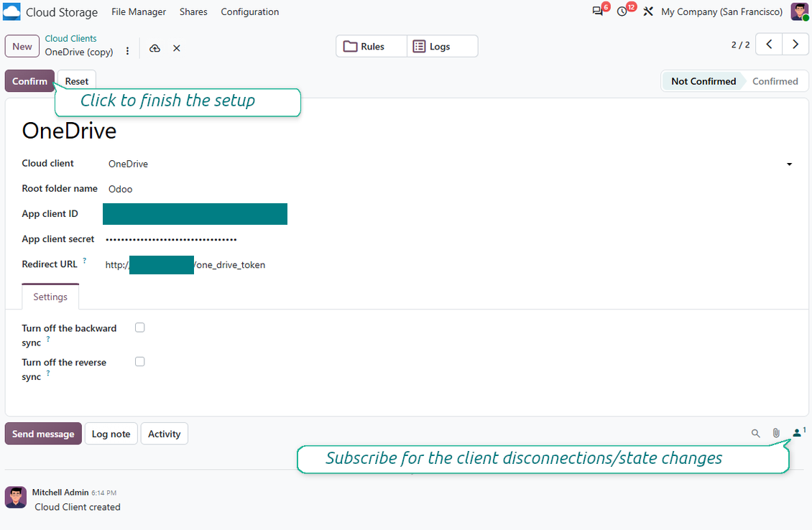812x530 pixels.
Task: Expand the Cloud client dropdown arrow
Action: pyautogui.click(x=789, y=164)
